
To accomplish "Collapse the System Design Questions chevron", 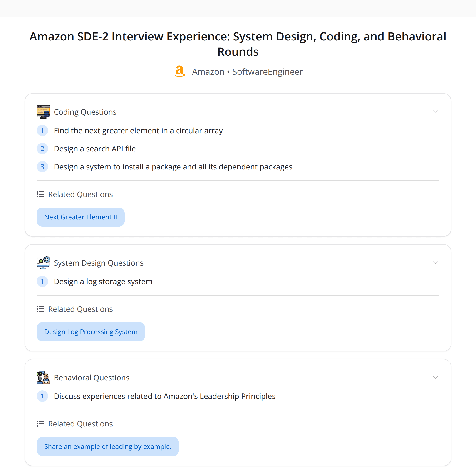I will point(435,263).
